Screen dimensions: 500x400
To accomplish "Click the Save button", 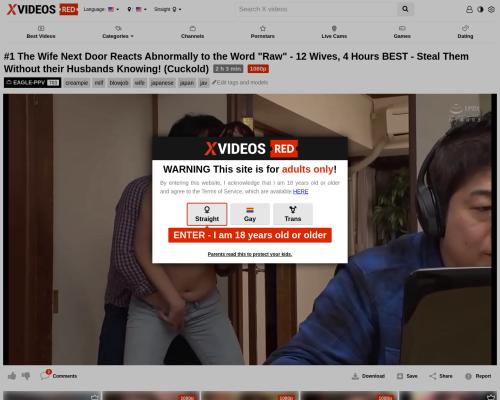I will coord(407,376).
